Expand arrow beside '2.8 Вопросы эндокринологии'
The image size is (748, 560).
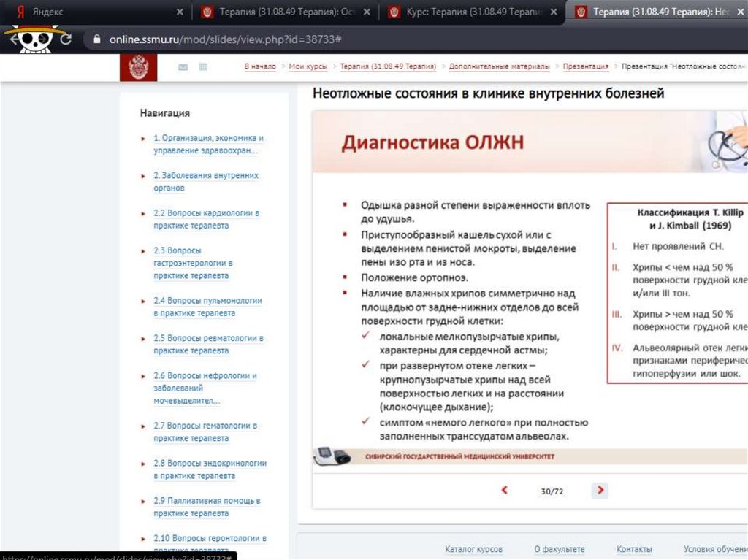tap(142, 464)
